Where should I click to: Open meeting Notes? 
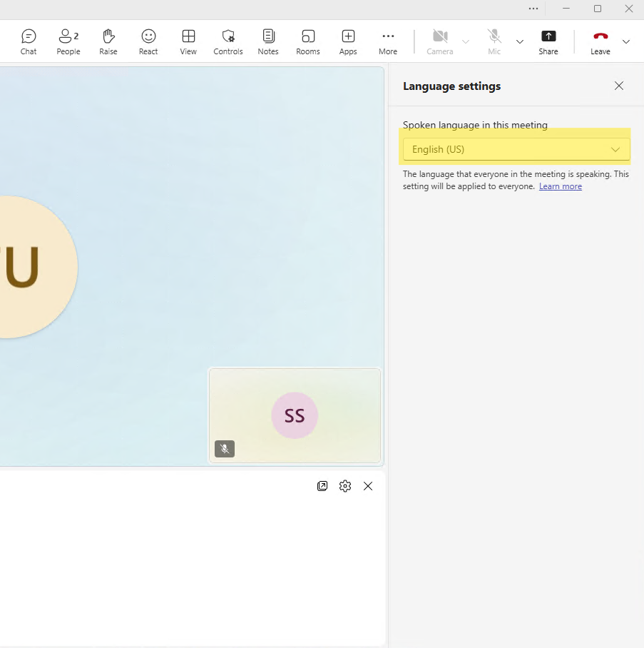point(268,41)
